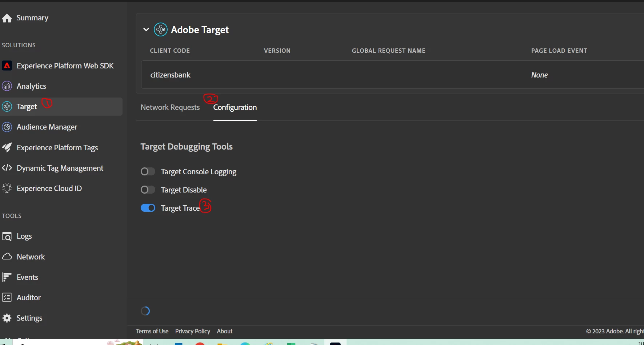644x345 pixels.
Task: Click the Experience Platform Tags rocket icon
Action: coord(7,147)
